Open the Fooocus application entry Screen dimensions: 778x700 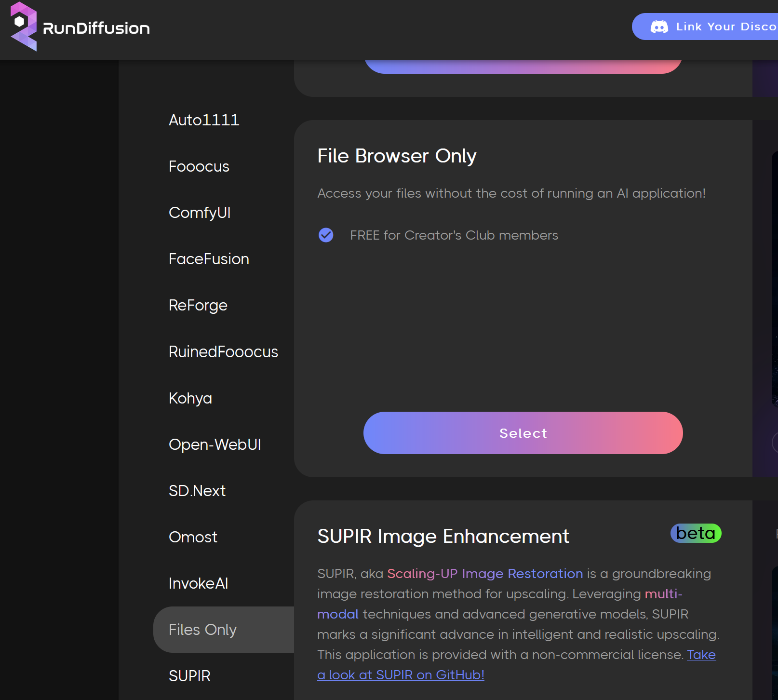199,166
